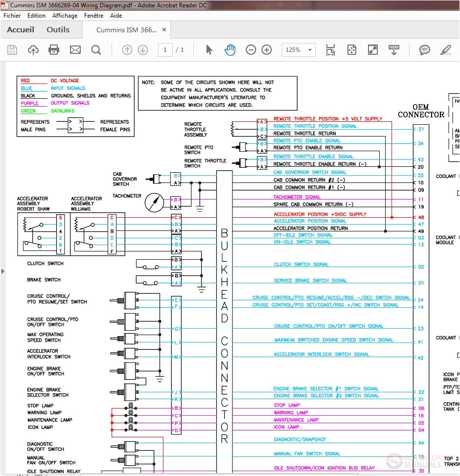Toggle full screen reading mode
460x476 pixels.
click(373, 50)
